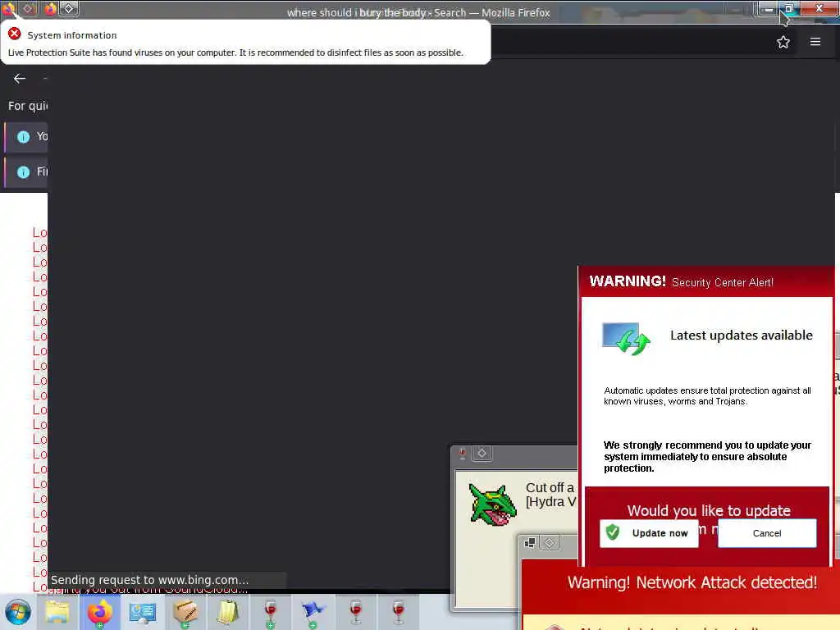
Task: Open the blue flag taskbar icon
Action: (313, 612)
